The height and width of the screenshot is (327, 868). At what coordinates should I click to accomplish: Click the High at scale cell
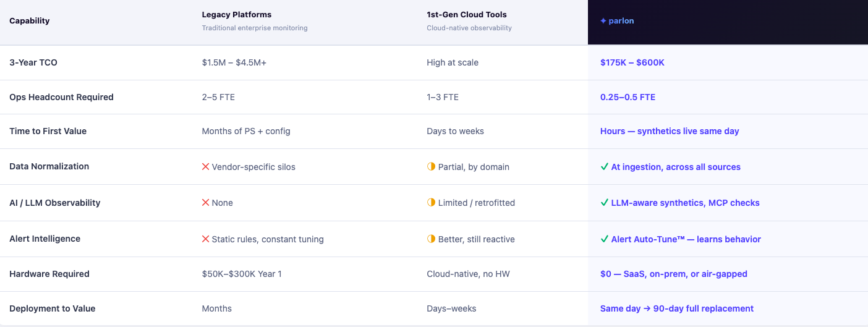[453, 62]
